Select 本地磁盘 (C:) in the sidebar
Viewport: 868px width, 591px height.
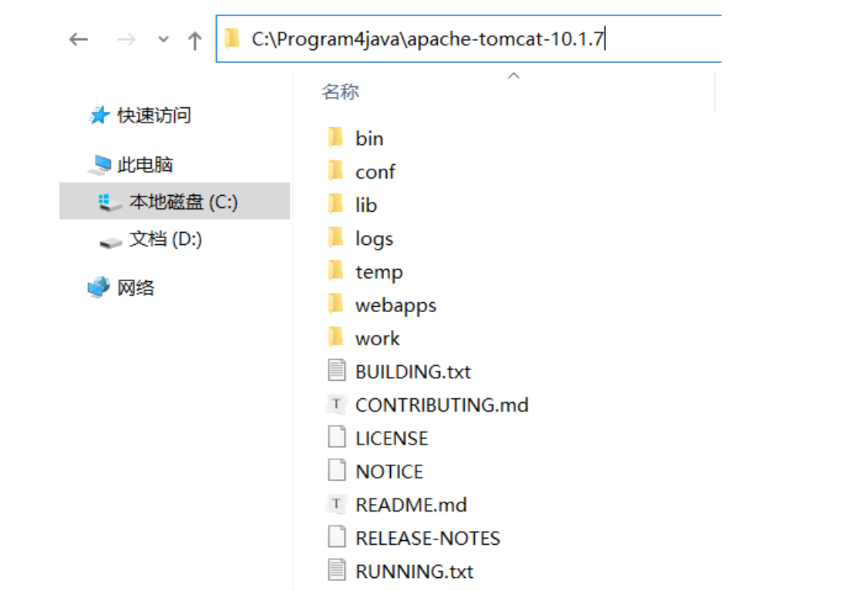coord(174,201)
